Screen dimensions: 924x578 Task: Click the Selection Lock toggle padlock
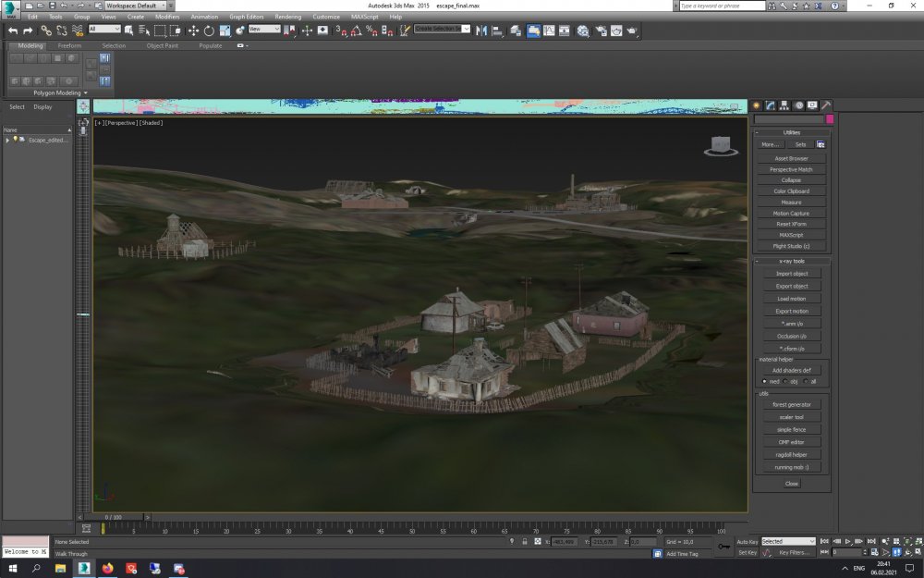[525, 542]
